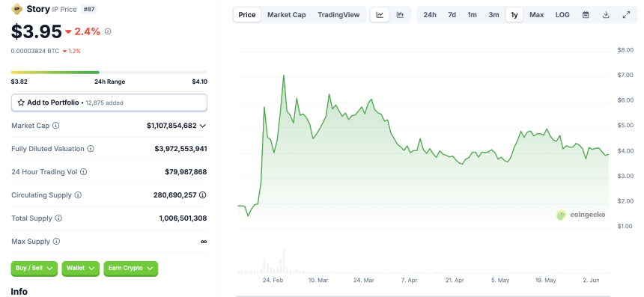Screen dimensions: 644x297
Task: Open the Buy / Sell dropdown
Action: (34, 269)
